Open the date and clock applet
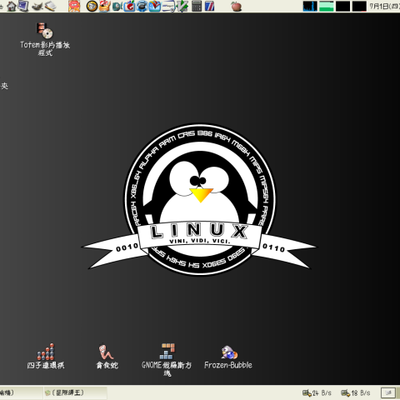Image resolution: width=400 pixels, height=400 pixels. (x=384, y=6)
